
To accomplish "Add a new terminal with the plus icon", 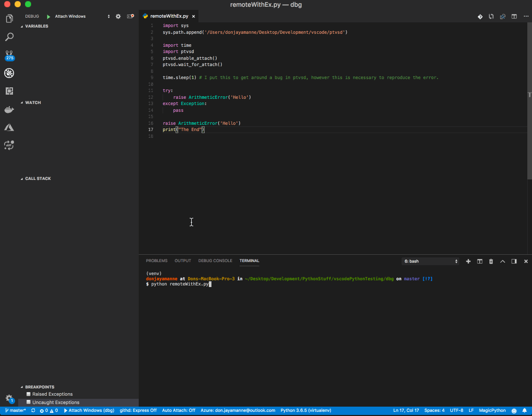I will tap(468, 261).
